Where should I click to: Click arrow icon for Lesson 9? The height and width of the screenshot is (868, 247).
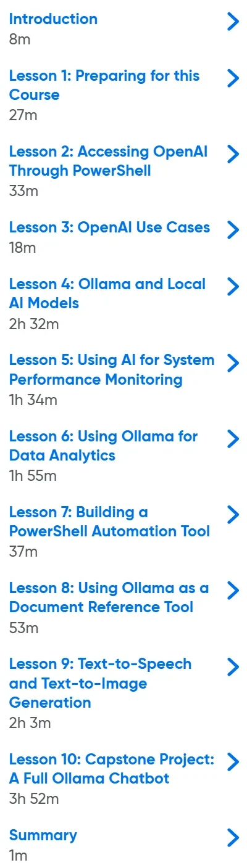tap(233, 666)
